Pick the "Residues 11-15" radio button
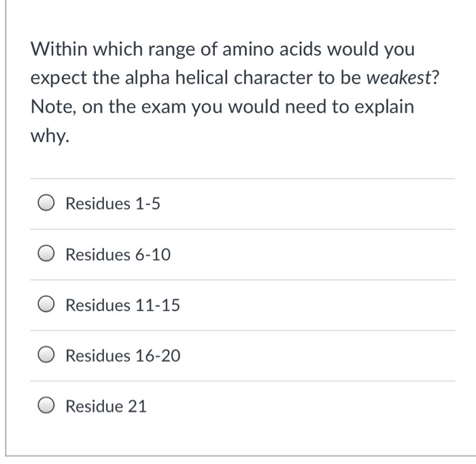 click(47, 306)
